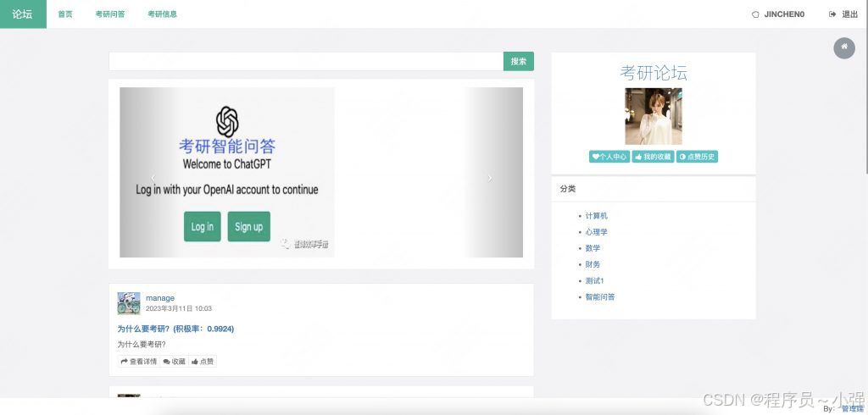868x415 pixels.
Task: Select the 心理学 category
Action: click(596, 232)
